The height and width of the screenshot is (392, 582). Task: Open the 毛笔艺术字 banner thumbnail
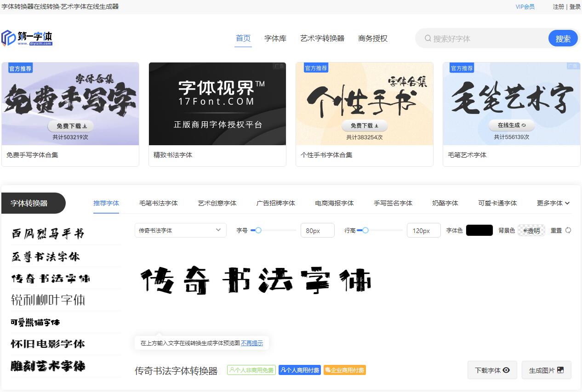[512, 104]
